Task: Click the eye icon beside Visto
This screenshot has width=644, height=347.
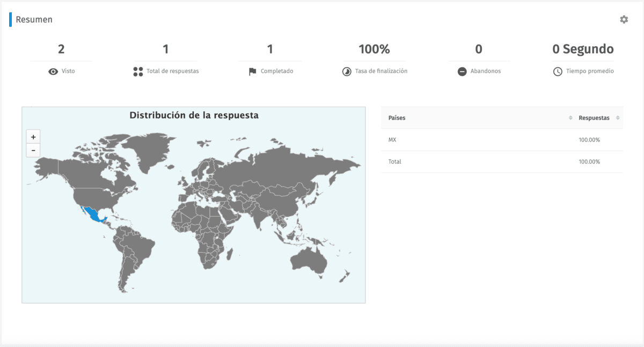Action: pos(53,71)
